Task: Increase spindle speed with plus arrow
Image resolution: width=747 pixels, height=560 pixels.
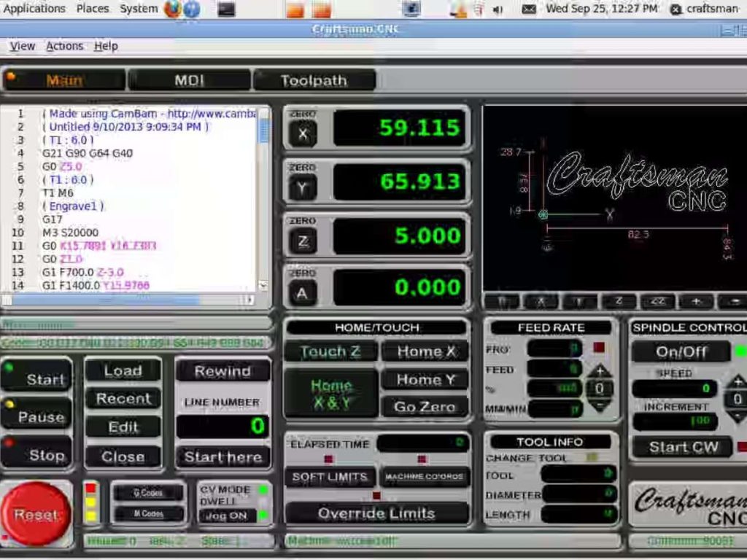Action: (x=738, y=381)
